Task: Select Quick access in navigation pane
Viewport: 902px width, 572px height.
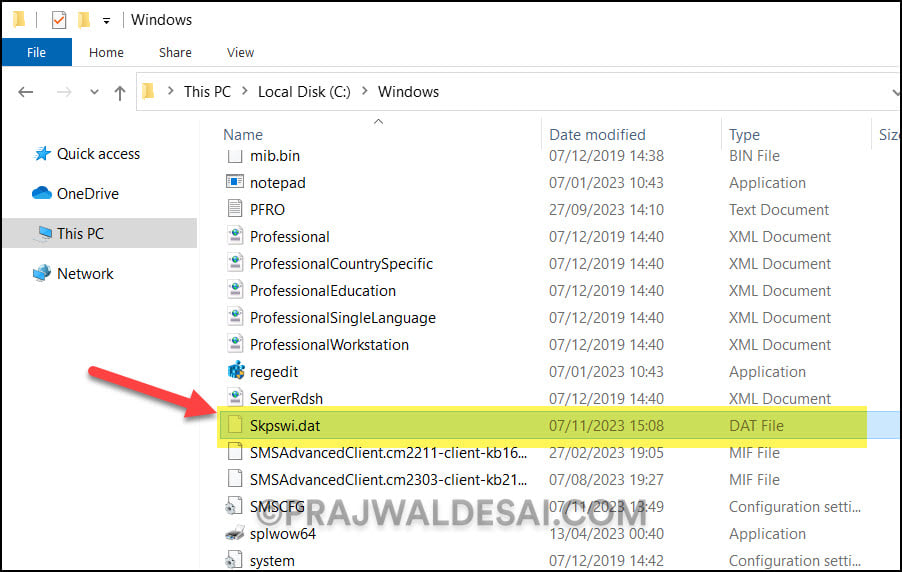Action: coord(98,154)
